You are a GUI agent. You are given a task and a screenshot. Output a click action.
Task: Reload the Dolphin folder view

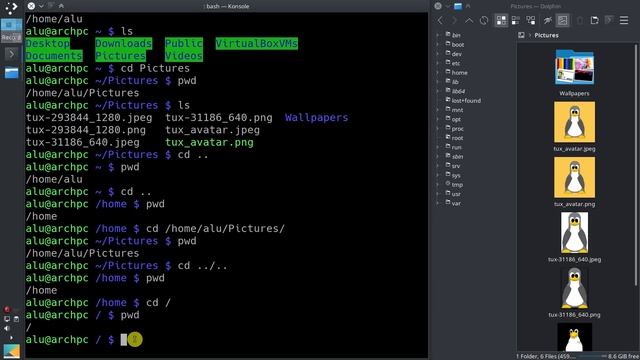tap(484, 20)
